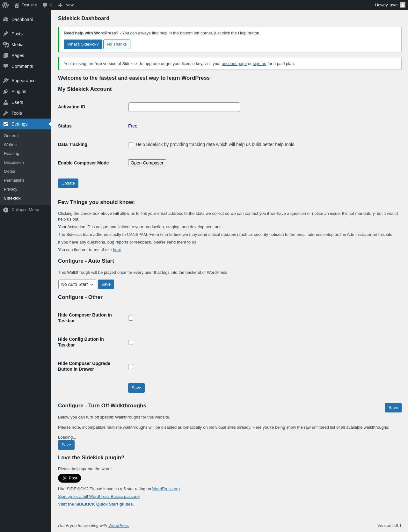
Task: Go to the Discussion settings submenu
Action: click(14, 163)
